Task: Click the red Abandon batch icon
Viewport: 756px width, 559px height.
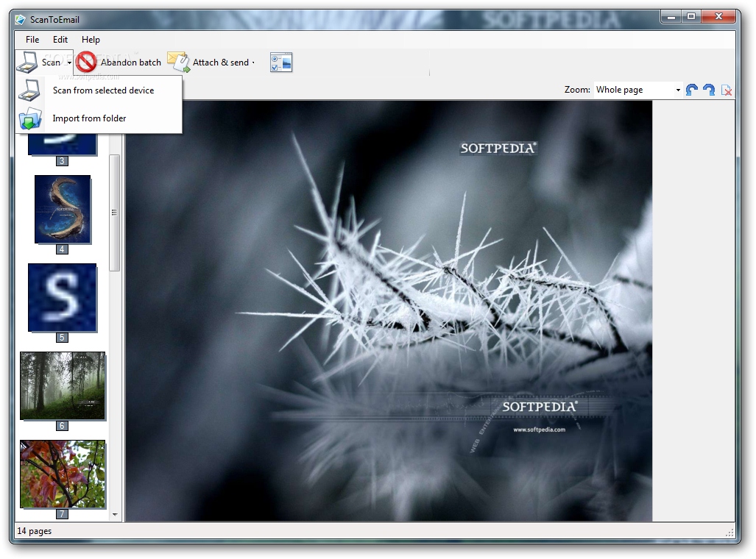Action: pos(86,63)
